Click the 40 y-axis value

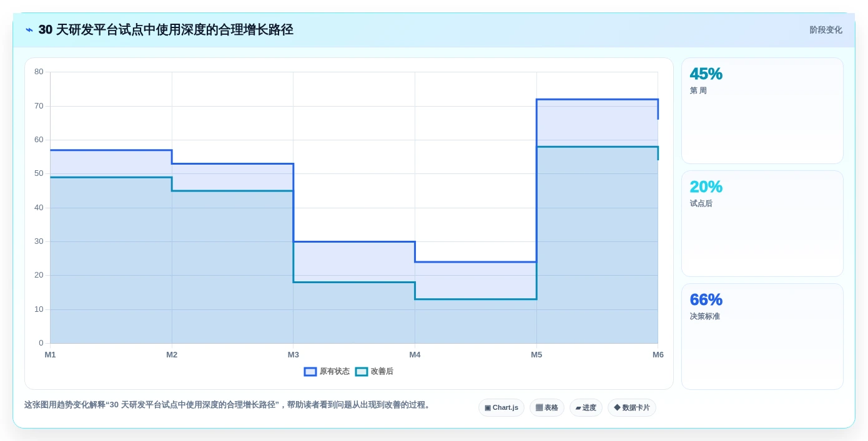click(39, 208)
